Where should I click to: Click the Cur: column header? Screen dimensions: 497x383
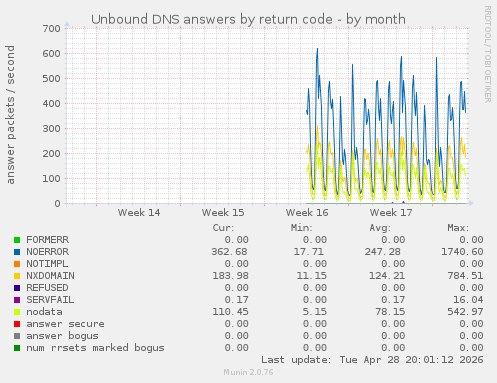[223, 228]
